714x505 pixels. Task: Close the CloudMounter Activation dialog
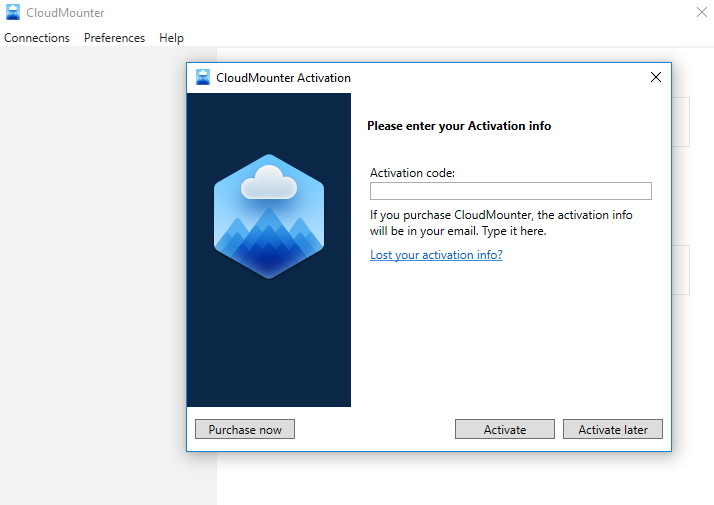(x=656, y=77)
